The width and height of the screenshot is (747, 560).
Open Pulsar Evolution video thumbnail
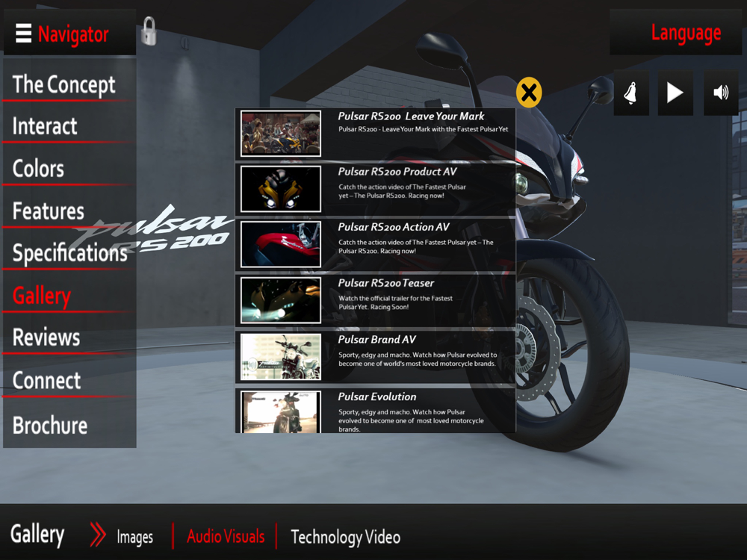pos(281,412)
